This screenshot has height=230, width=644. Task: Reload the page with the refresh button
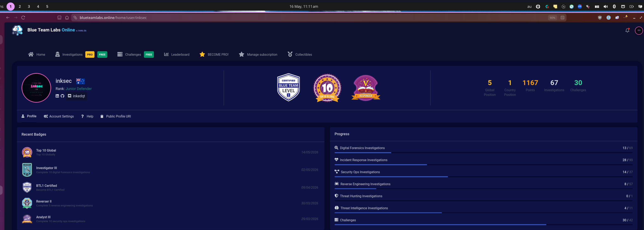23,18
